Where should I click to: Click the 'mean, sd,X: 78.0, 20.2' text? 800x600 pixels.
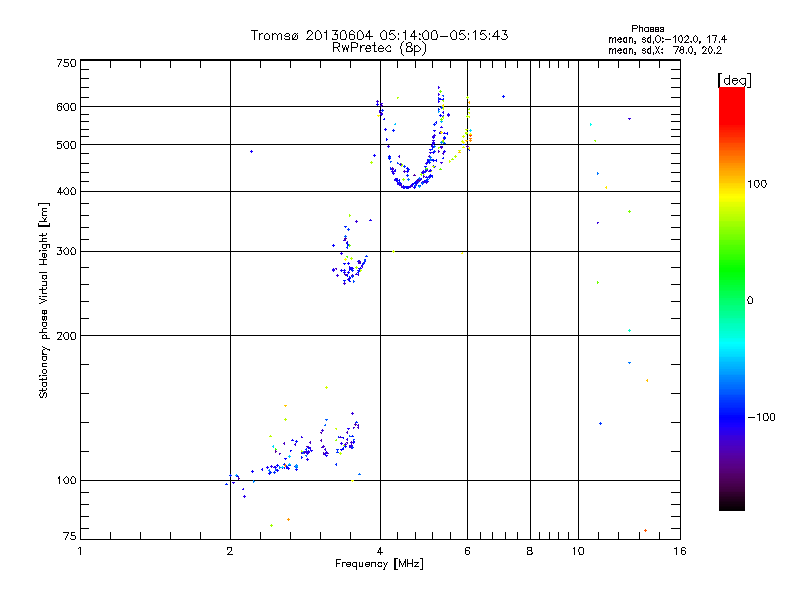[x=665, y=51]
